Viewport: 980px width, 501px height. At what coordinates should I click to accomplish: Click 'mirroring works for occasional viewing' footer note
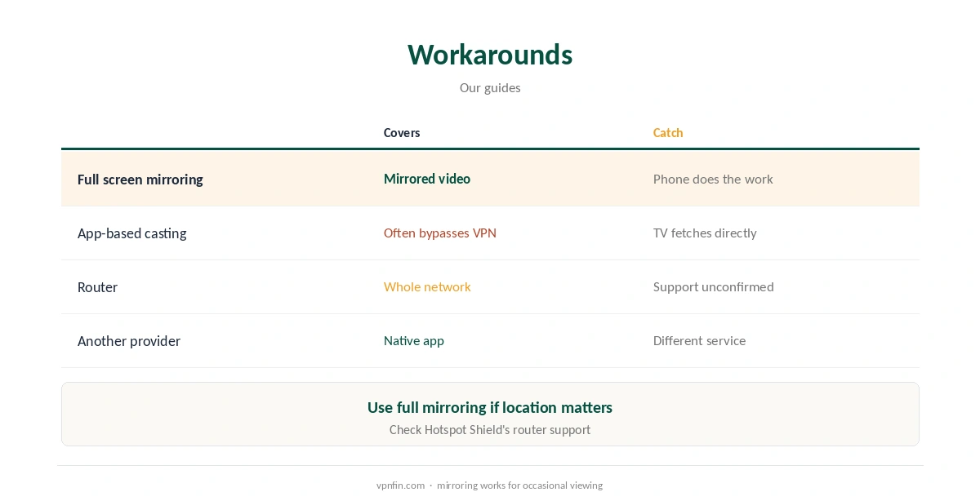(x=519, y=485)
